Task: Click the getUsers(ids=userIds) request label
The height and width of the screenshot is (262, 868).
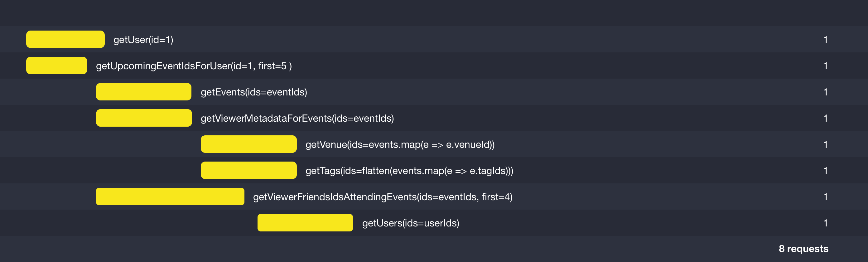Action: pyautogui.click(x=410, y=223)
